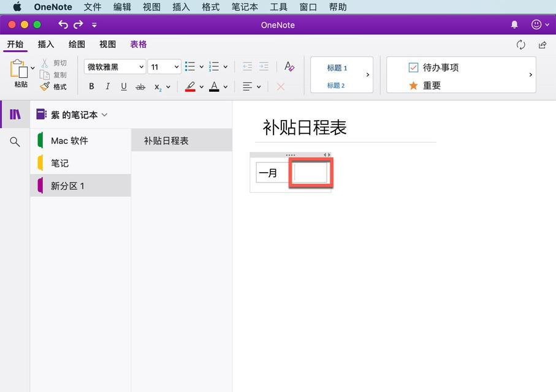Toggle italic formatting
The height and width of the screenshot is (392, 556).
pos(107,86)
